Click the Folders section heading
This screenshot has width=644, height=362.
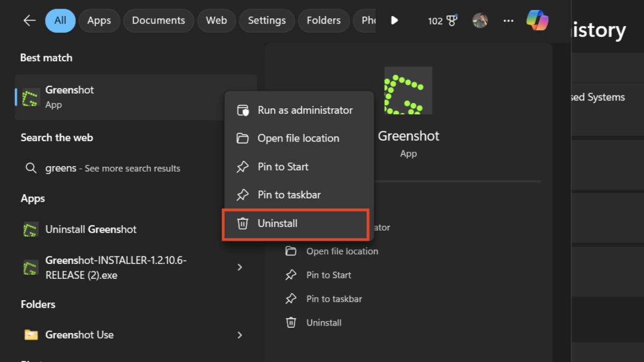pos(38,304)
